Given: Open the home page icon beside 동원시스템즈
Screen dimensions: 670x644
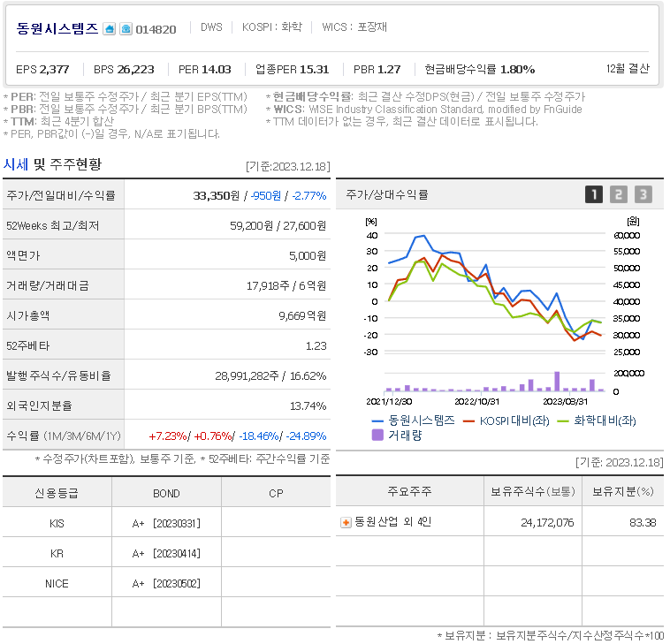Looking at the screenshot, I should pos(110,29).
